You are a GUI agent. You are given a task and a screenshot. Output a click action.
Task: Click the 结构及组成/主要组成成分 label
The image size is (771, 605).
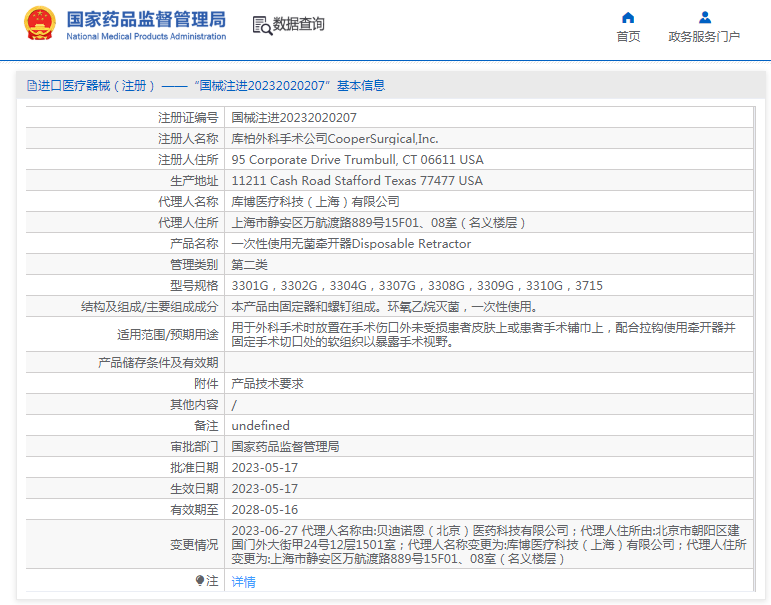[149, 307]
